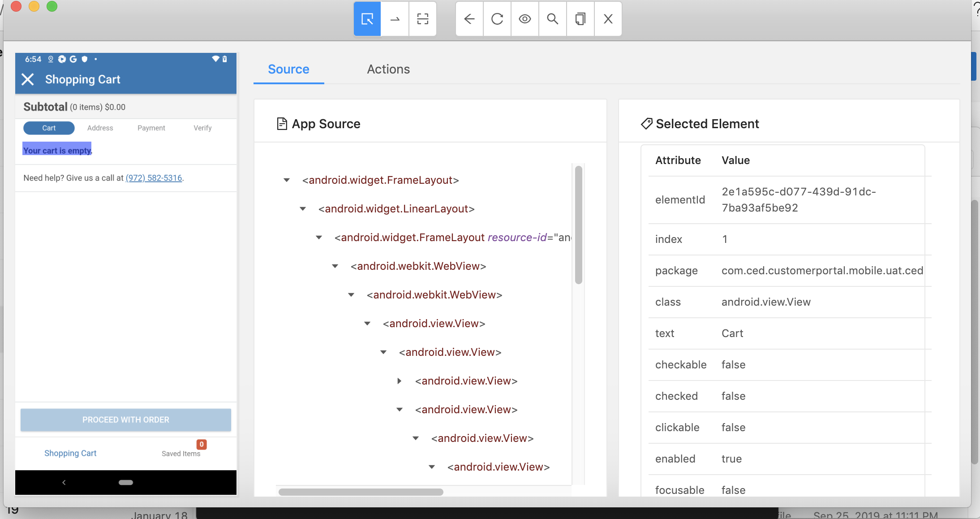Tap the Android home pill button

coord(126,482)
